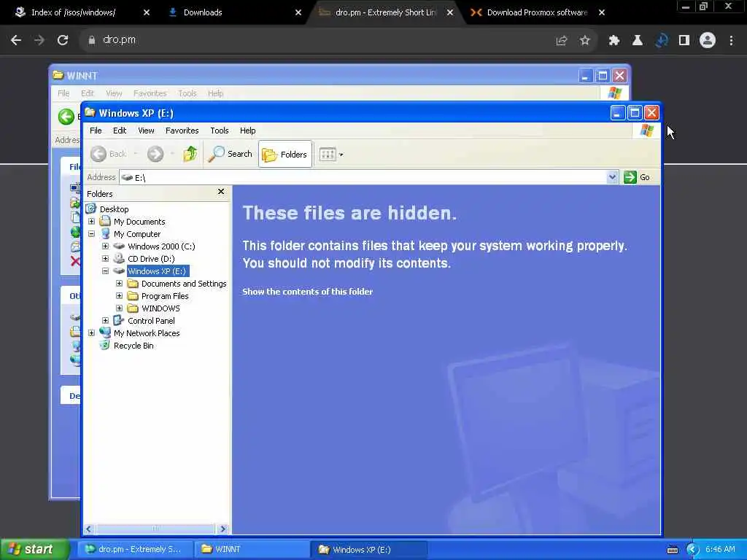Viewport: 747px width, 560px height.
Task: Select Desktop in the folder tree
Action: click(114, 209)
